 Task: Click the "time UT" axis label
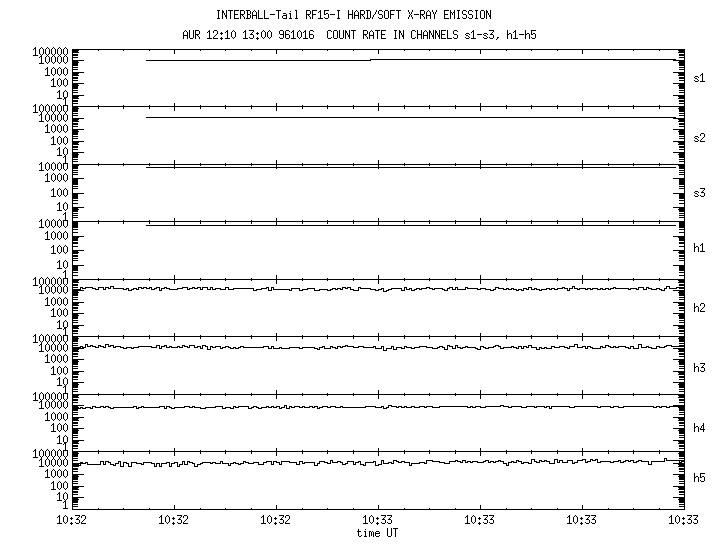(380, 533)
